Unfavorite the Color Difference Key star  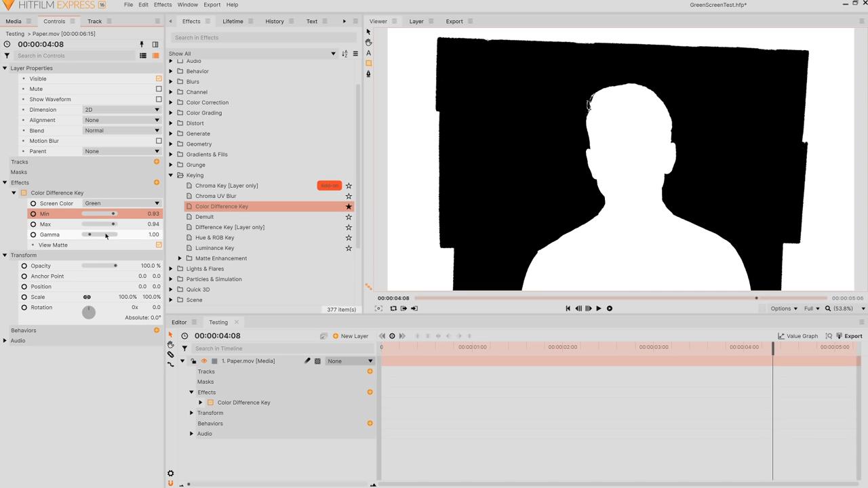349,206
